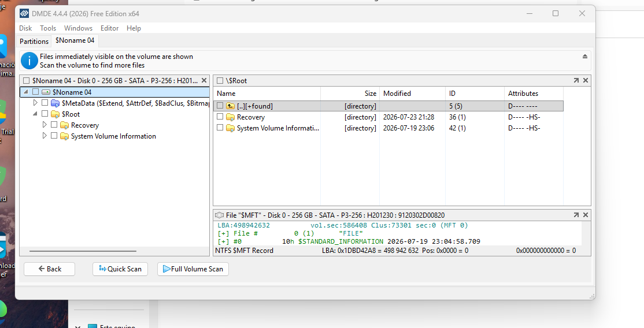This screenshot has height=328, width=644.
Task: Tick the $MetaData checkbox
Action: point(45,103)
